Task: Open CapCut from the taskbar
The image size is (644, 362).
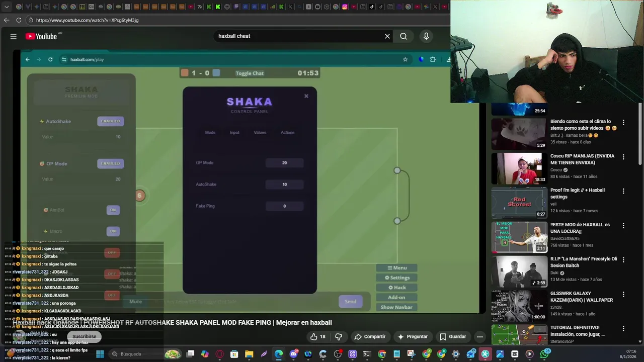Action: click(515, 354)
